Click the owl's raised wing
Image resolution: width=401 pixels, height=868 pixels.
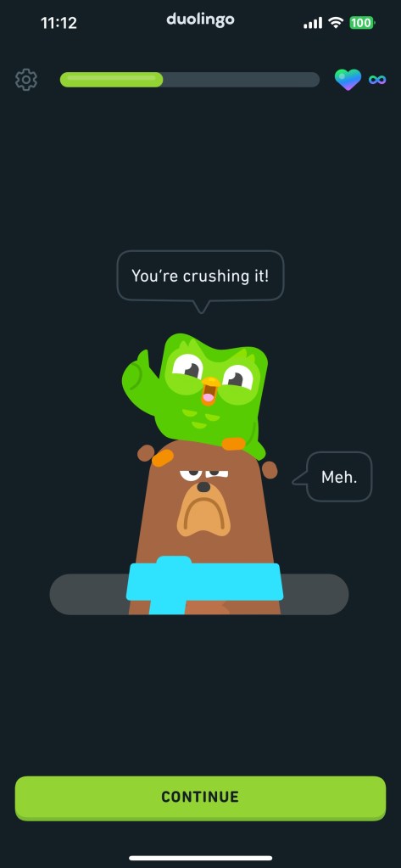(139, 379)
